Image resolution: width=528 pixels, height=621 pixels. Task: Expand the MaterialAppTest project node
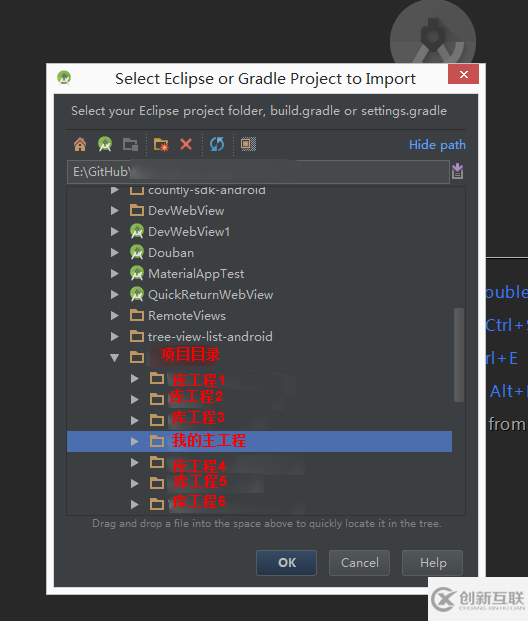point(115,273)
